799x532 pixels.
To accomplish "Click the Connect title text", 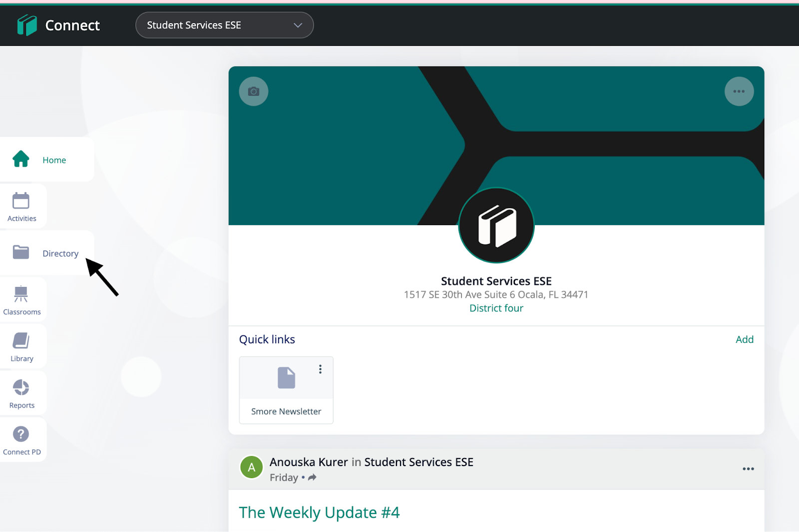I will coord(72,25).
